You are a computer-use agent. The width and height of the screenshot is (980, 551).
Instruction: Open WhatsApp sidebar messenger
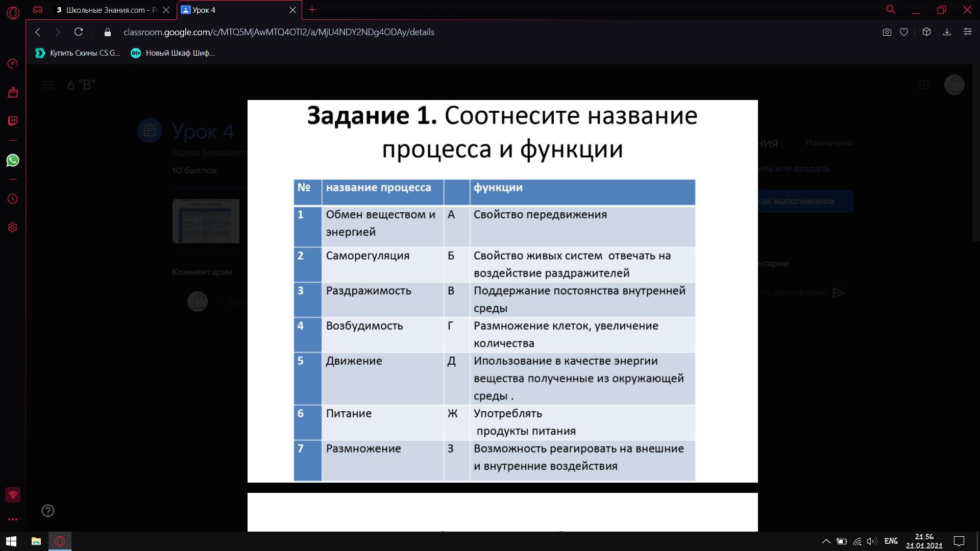point(13,160)
